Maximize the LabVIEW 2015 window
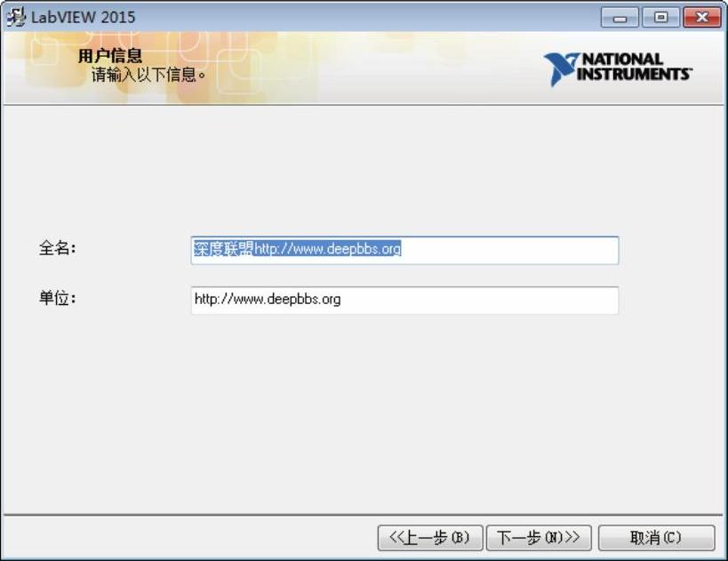 (x=660, y=17)
